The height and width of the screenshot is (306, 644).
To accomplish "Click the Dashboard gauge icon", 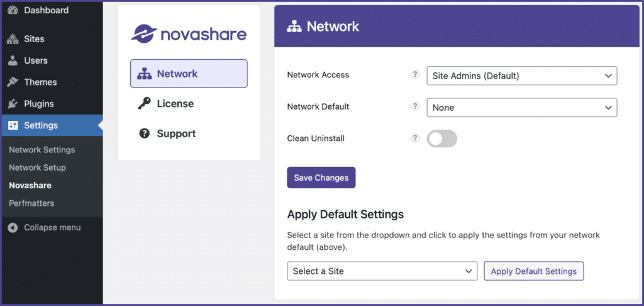I will click(13, 11).
